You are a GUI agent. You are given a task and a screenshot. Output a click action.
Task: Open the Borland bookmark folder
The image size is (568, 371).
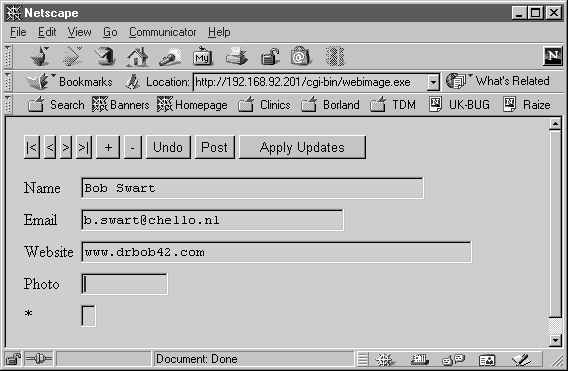pos(330,105)
